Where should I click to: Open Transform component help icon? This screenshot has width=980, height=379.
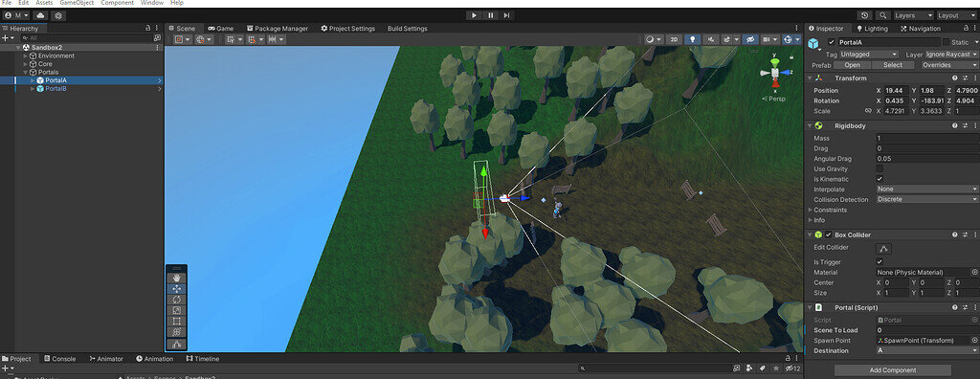(x=954, y=78)
